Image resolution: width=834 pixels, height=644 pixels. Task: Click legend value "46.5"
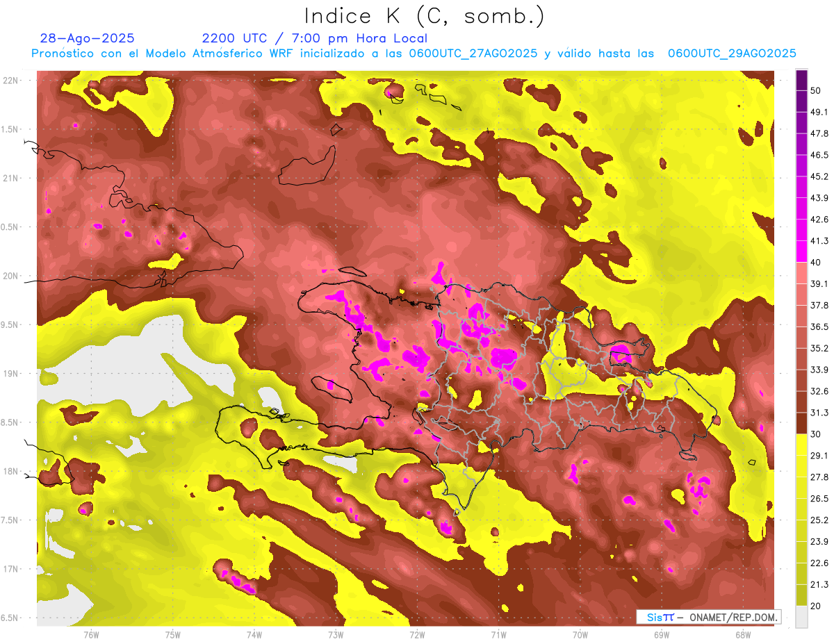[x=819, y=155]
